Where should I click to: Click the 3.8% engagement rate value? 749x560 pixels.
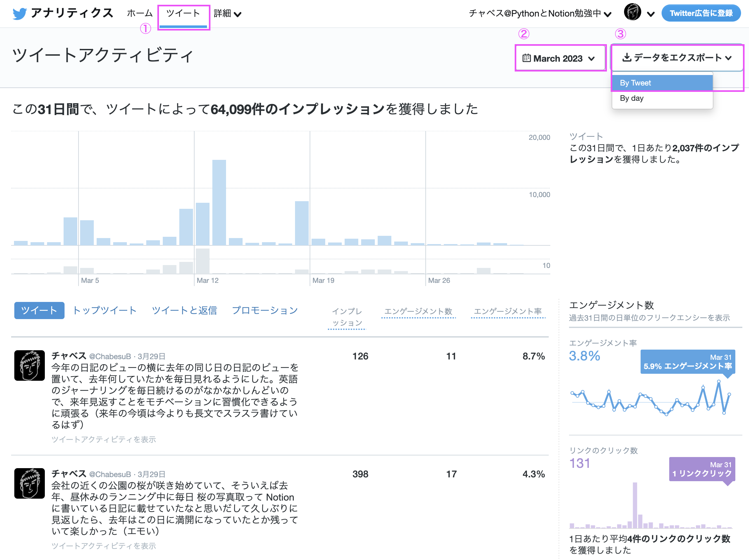(x=584, y=356)
